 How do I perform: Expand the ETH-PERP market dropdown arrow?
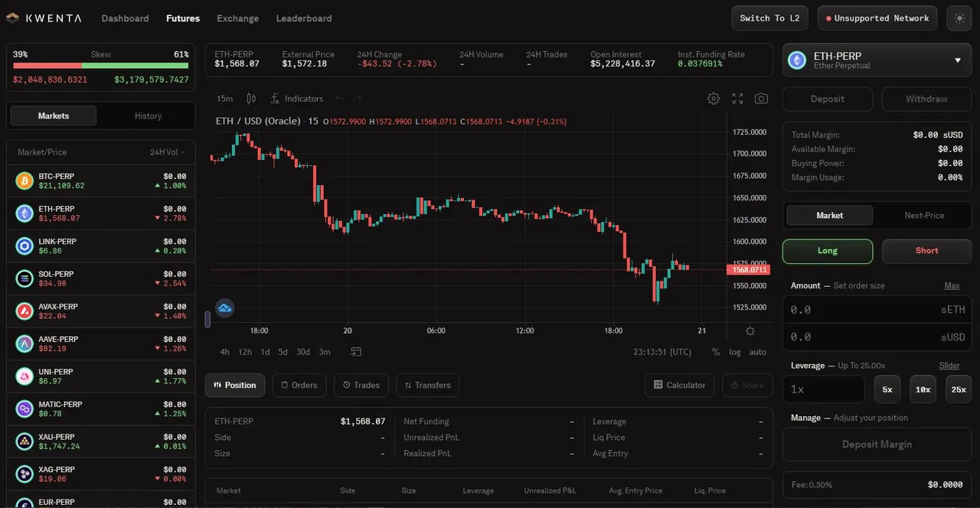click(x=957, y=60)
